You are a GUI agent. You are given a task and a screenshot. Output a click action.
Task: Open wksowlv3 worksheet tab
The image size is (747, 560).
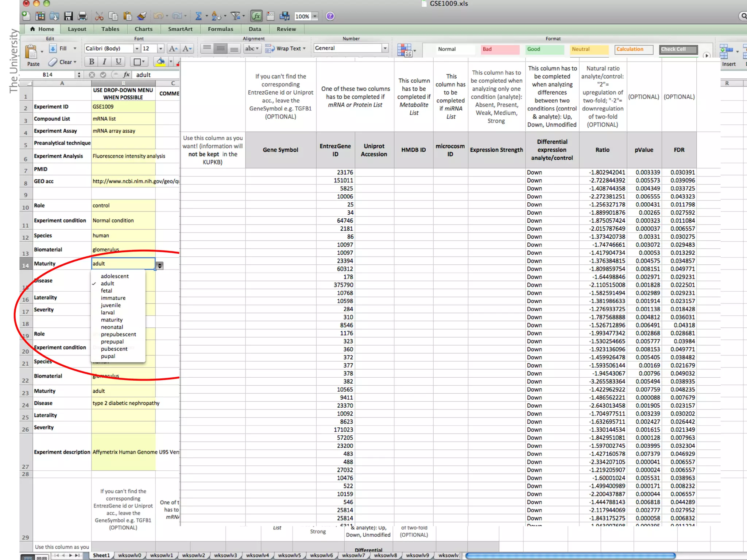click(x=225, y=555)
